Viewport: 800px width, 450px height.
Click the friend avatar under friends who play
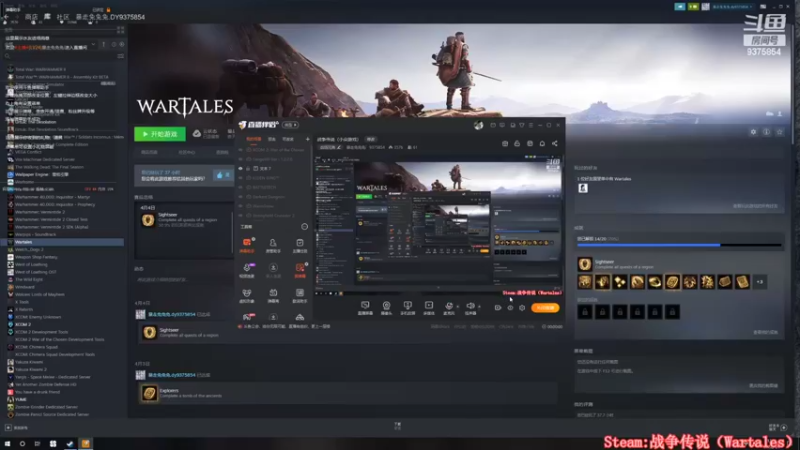pos(583,188)
